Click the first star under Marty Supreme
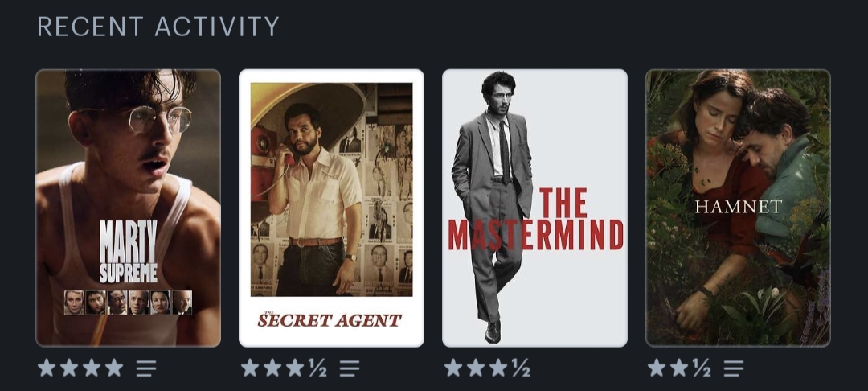868x391 pixels. point(47,368)
